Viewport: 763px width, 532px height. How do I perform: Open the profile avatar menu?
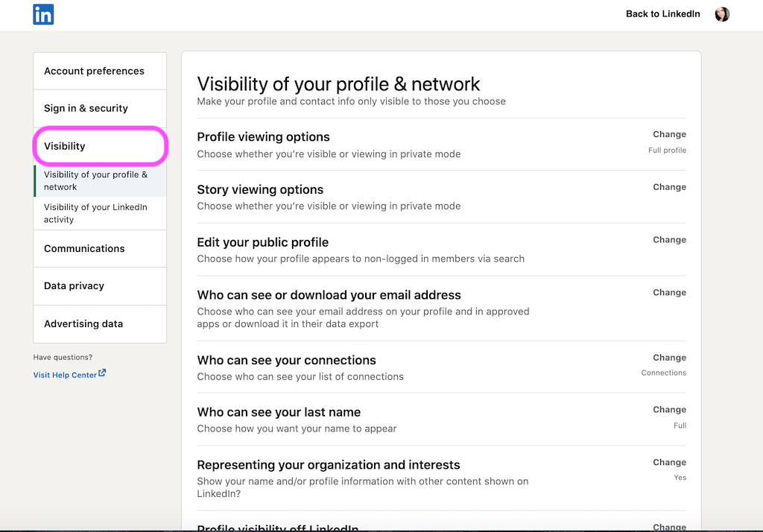click(721, 14)
